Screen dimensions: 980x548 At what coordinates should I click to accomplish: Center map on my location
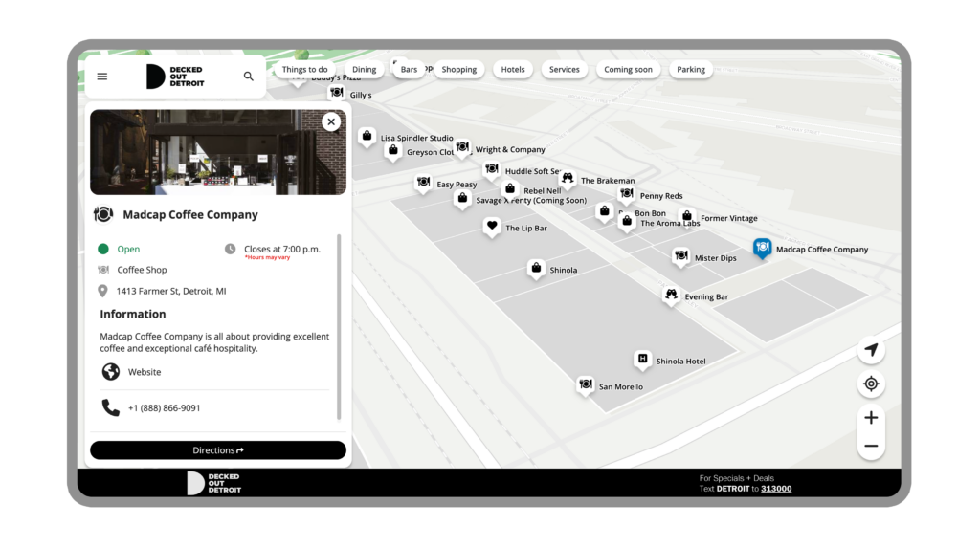pyautogui.click(x=871, y=384)
